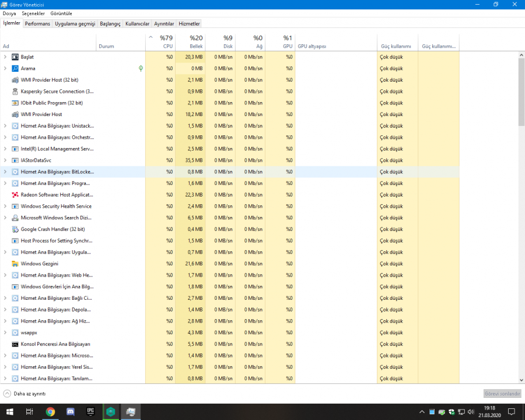
Task: Open the Windows Start menu
Action: pos(10,412)
